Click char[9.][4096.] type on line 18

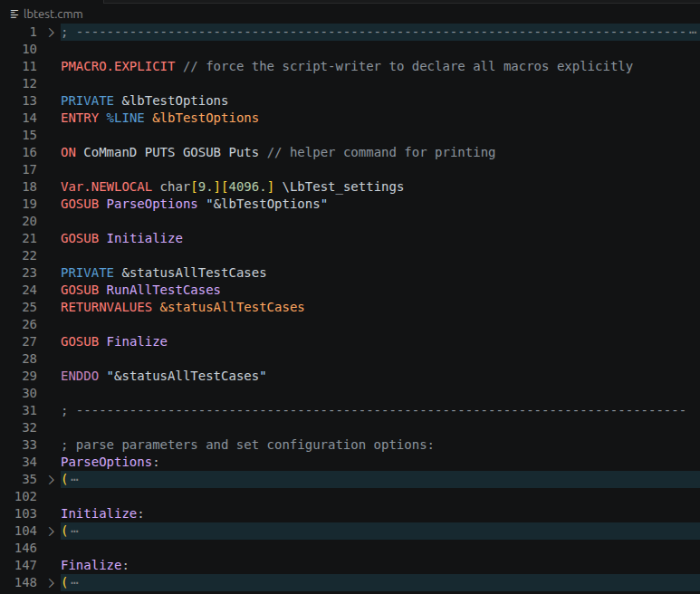click(x=217, y=187)
